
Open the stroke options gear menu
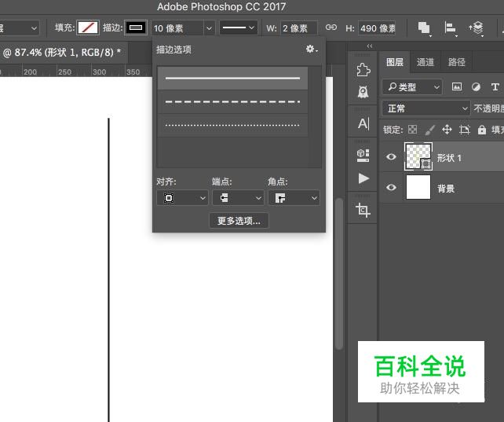(x=311, y=50)
